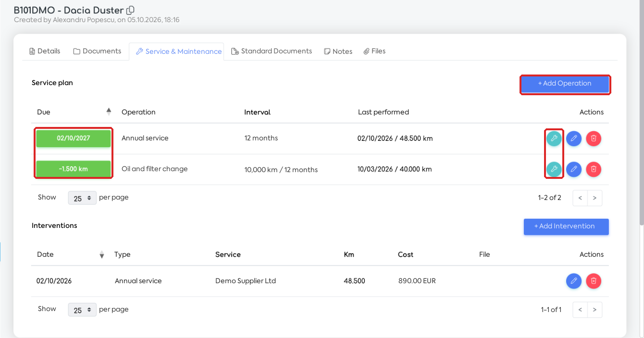Image resolution: width=644 pixels, height=338 pixels.
Task: Edit the Annual service plan operation
Action: pos(574,138)
